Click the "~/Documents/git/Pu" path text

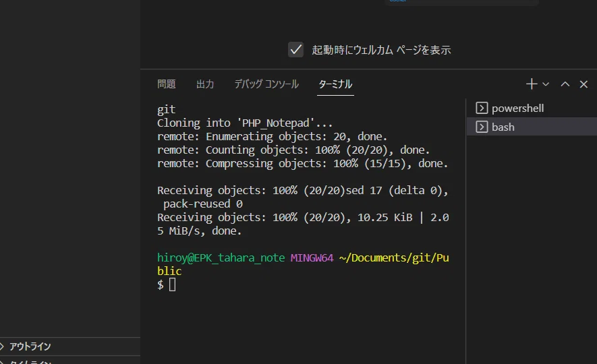(394, 258)
